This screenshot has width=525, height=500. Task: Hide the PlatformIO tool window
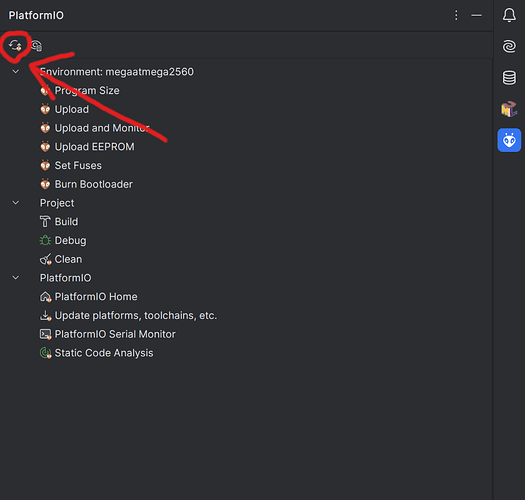476,15
